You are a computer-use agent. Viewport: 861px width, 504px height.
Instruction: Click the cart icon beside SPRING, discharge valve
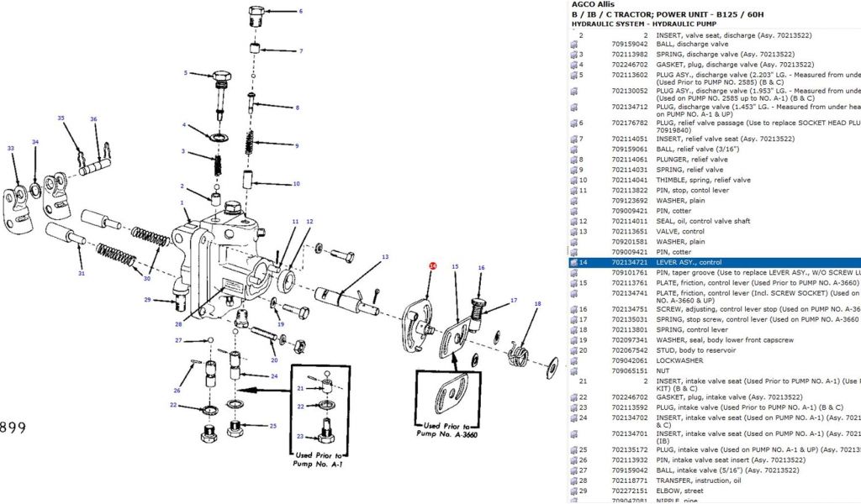point(574,55)
